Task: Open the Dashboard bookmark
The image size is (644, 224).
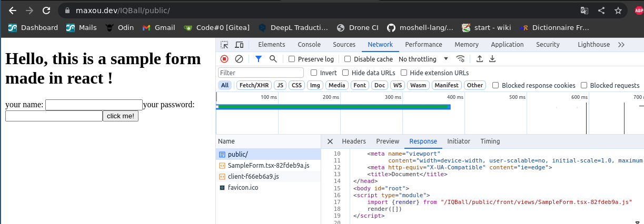Action: coord(33,28)
